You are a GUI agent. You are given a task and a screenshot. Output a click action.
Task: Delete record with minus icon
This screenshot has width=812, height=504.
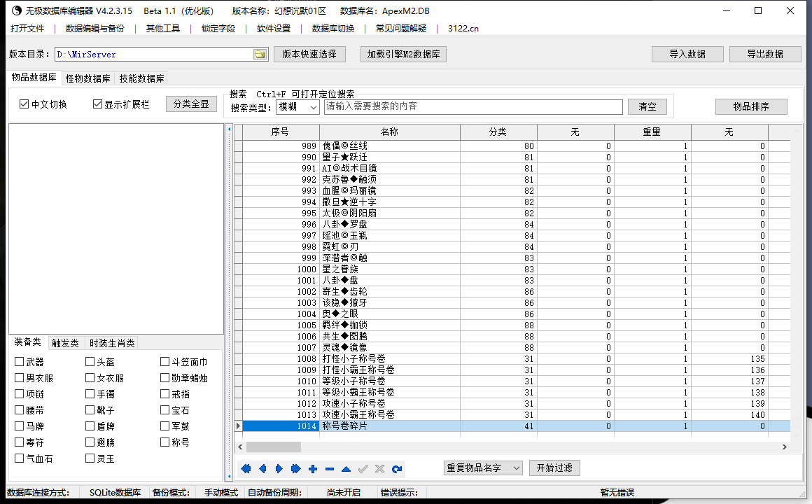coord(330,469)
